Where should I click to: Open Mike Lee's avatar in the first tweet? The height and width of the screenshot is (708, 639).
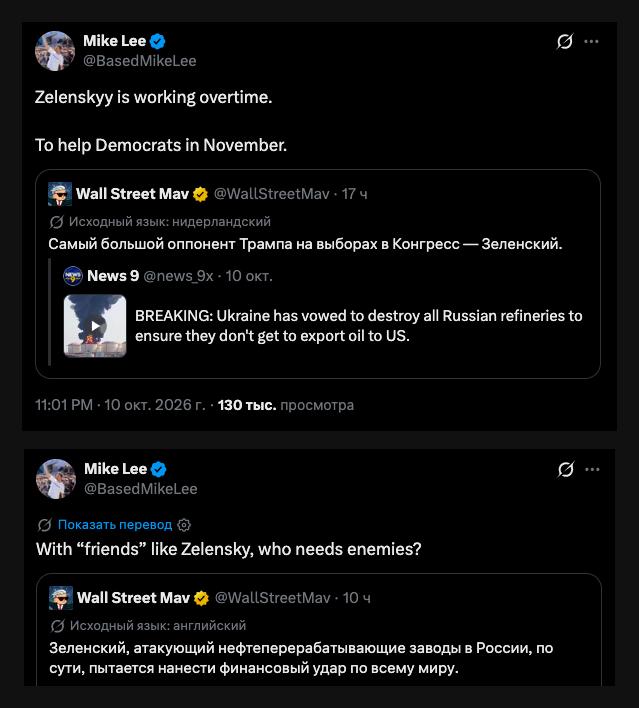point(55,51)
